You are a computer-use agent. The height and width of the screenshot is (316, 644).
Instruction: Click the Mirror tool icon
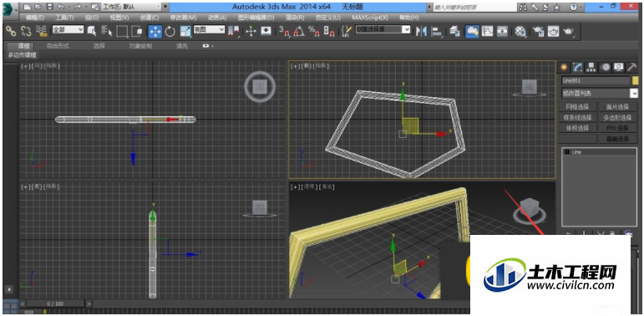pos(421,31)
